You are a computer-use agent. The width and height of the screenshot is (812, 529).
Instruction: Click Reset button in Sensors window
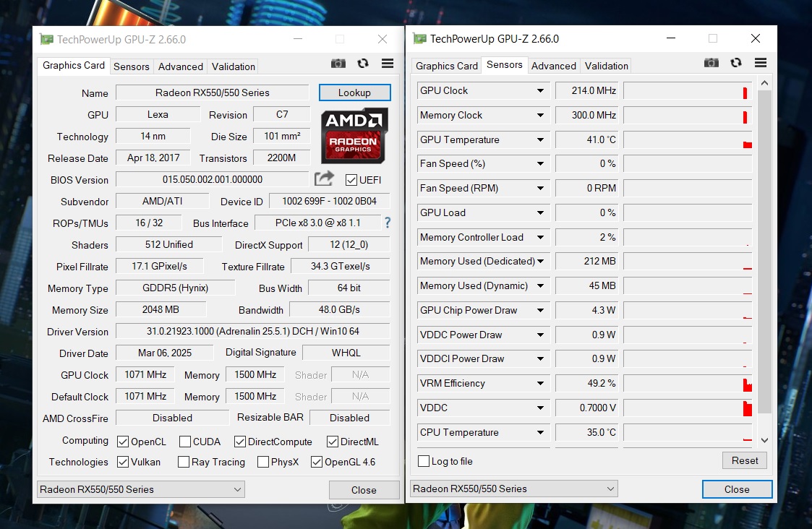pos(745,460)
